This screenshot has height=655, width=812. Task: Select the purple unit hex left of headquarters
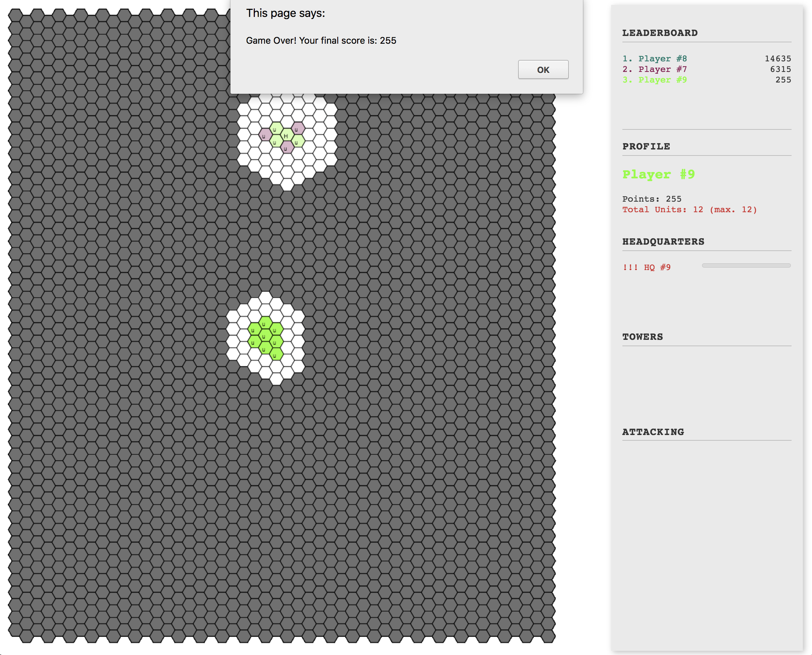tap(265, 135)
